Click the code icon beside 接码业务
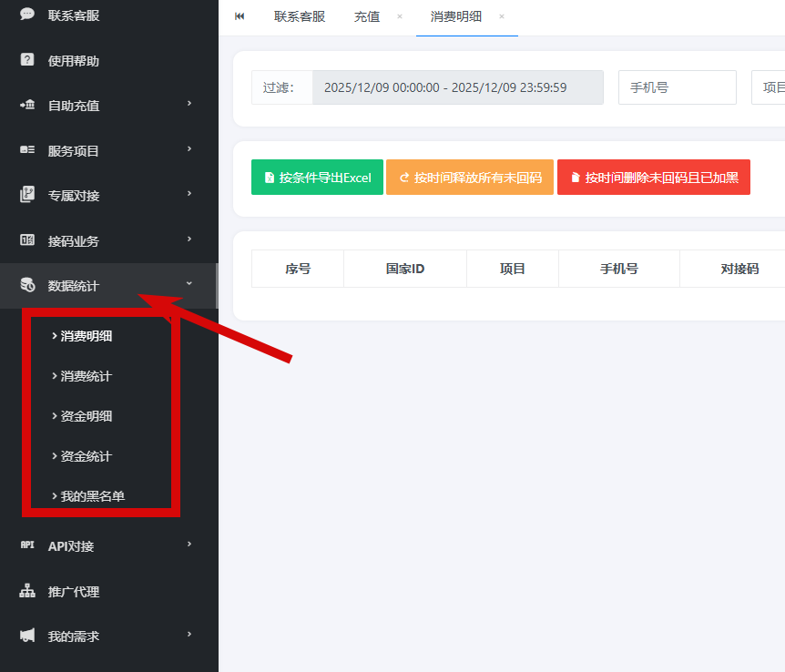The image size is (785, 672). (x=27, y=239)
